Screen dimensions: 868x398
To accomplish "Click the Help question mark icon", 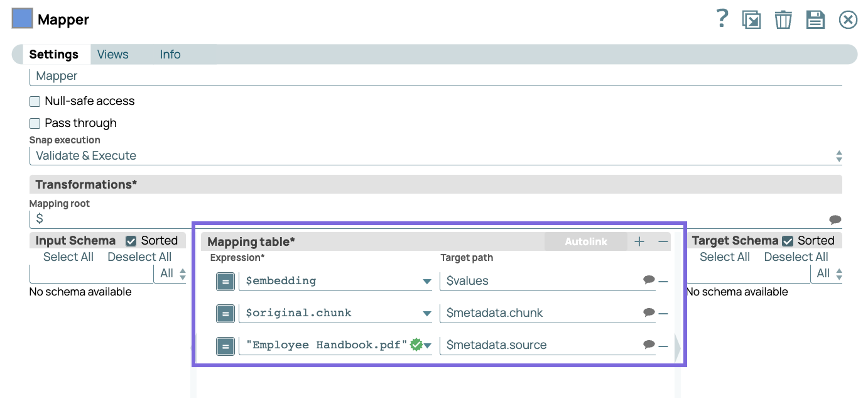I will pos(722,19).
